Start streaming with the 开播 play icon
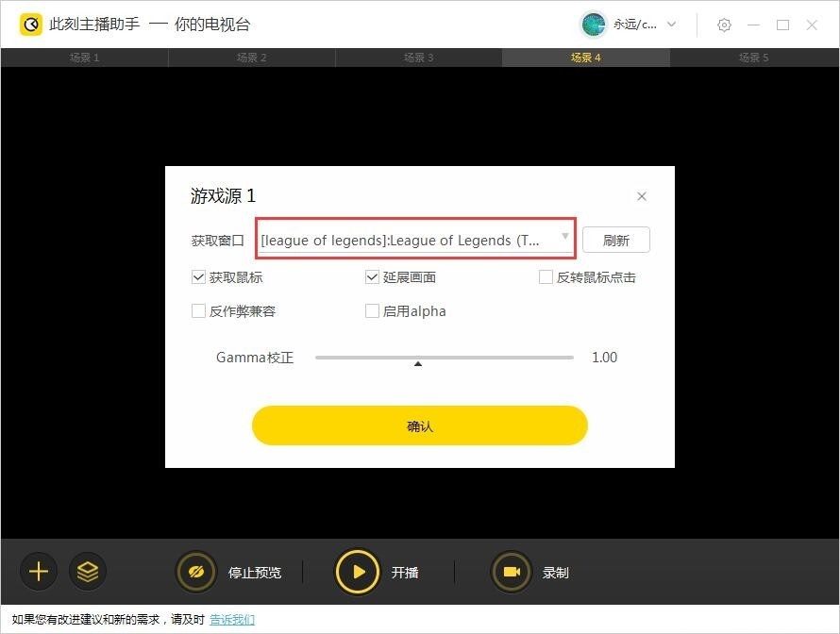 [x=358, y=571]
